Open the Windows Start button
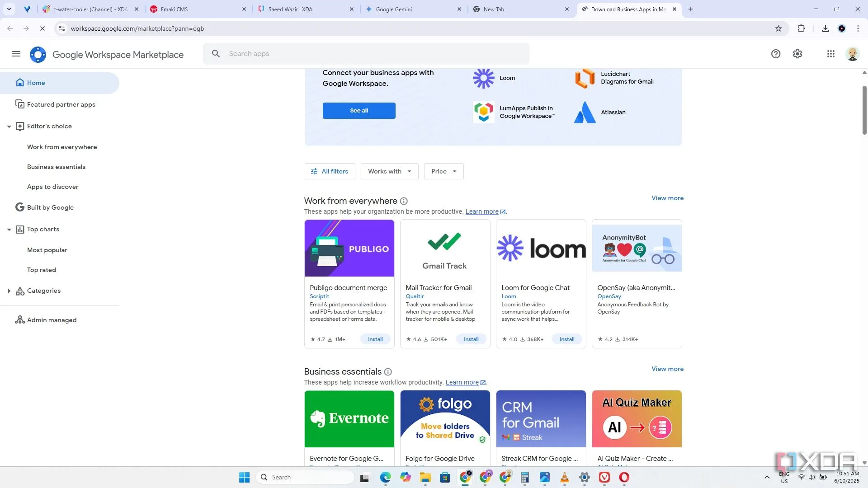The height and width of the screenshot is (488, 868). click(x=244, y=477)
